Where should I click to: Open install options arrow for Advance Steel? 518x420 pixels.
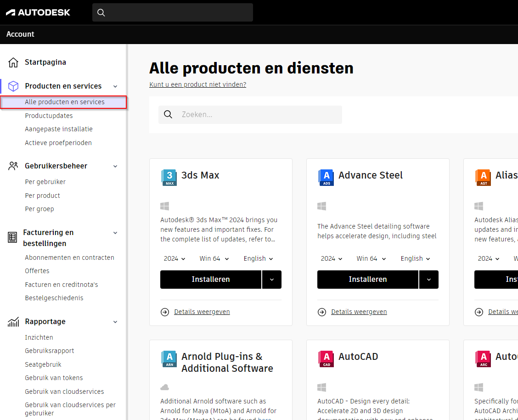[429, 280]
